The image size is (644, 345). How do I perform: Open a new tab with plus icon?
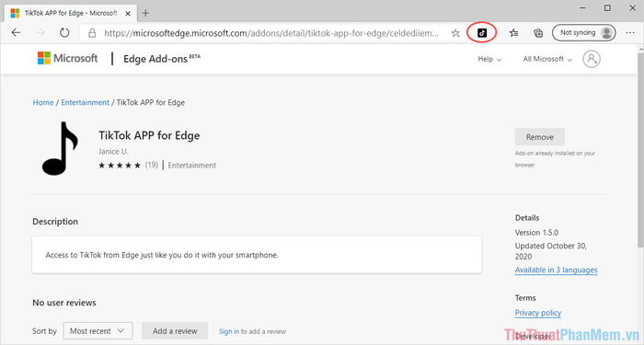click(145, 13)
